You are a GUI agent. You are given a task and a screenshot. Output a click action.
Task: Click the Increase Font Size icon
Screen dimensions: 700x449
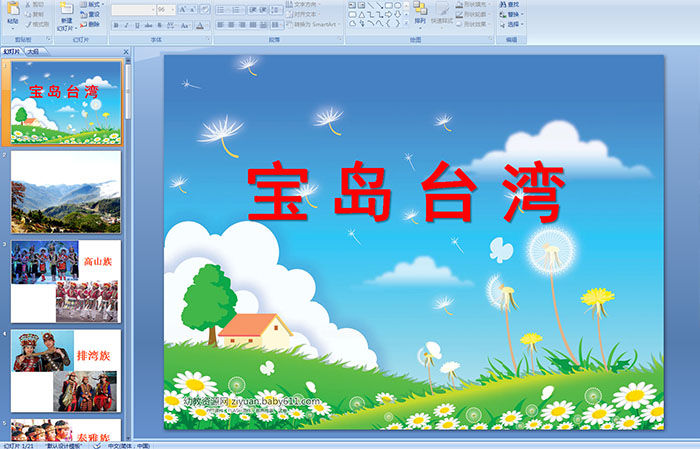click(182, 9)
